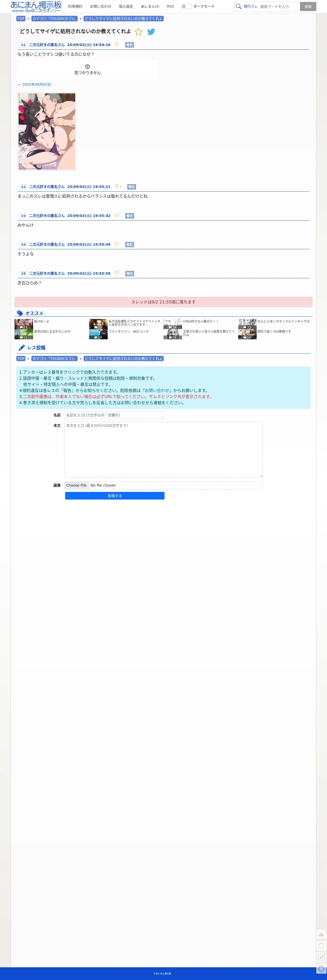This screenshot has height=980, width=327.
Task: Open recommended thread 抜けねーよ
Action: point(42,321)
